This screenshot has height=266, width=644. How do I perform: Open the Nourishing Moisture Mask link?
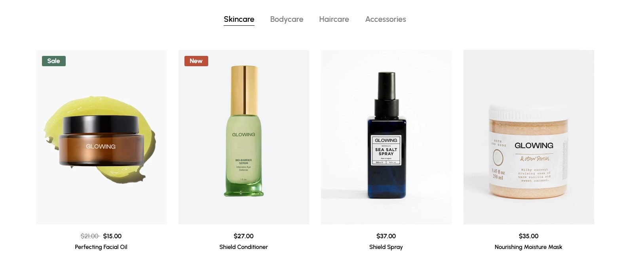click(x=528, y=247)
